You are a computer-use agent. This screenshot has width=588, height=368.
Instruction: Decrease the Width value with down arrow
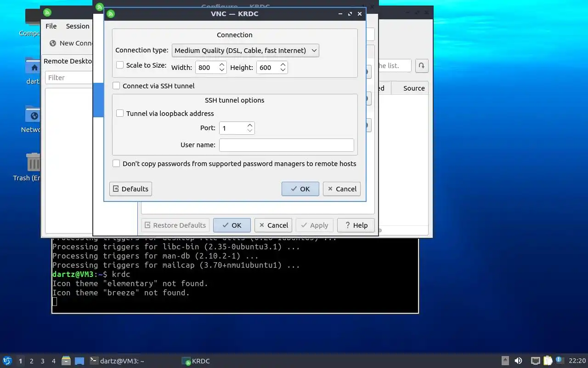[x=222, y=70]
